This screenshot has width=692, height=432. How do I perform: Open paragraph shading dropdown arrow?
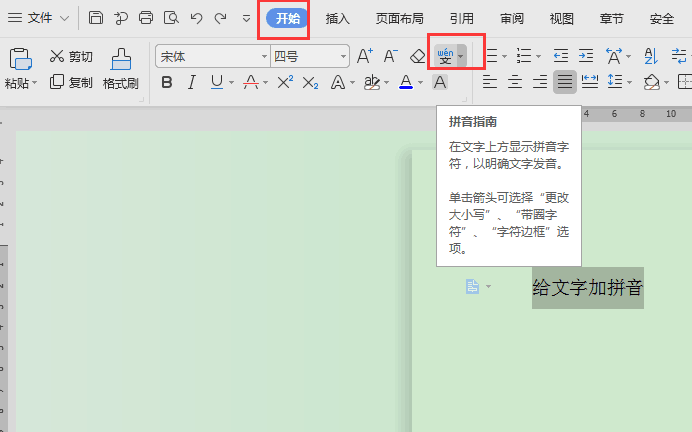pyautogui.click(x=666, y=83)
